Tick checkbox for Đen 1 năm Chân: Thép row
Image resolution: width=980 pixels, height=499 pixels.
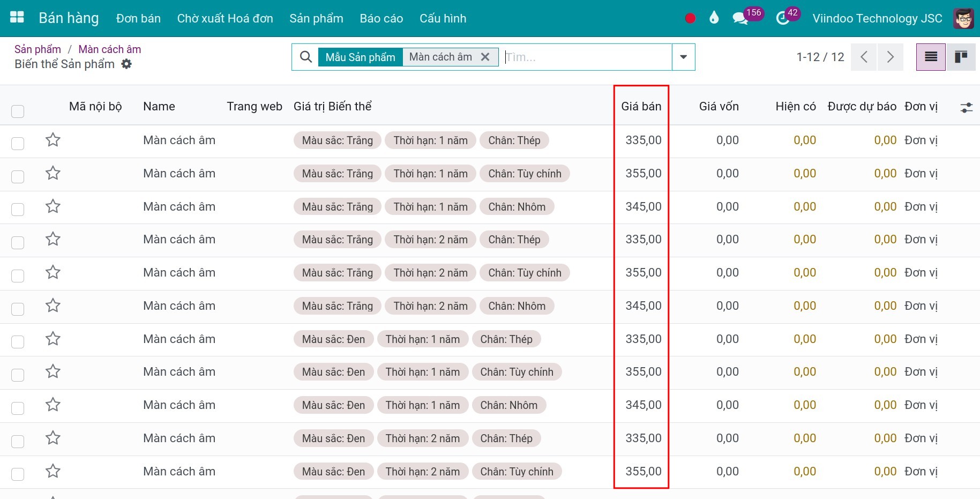pyautogui.click(x=18, y=342)
